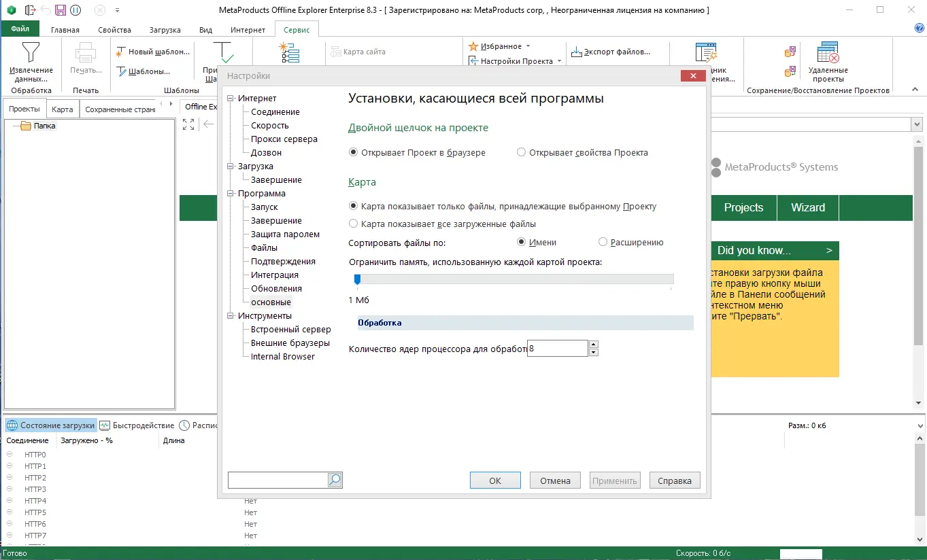The width and height of the screenshot is (927, 560).
Task: Click the Wizard link in the green bar
Action: point(808,208)
